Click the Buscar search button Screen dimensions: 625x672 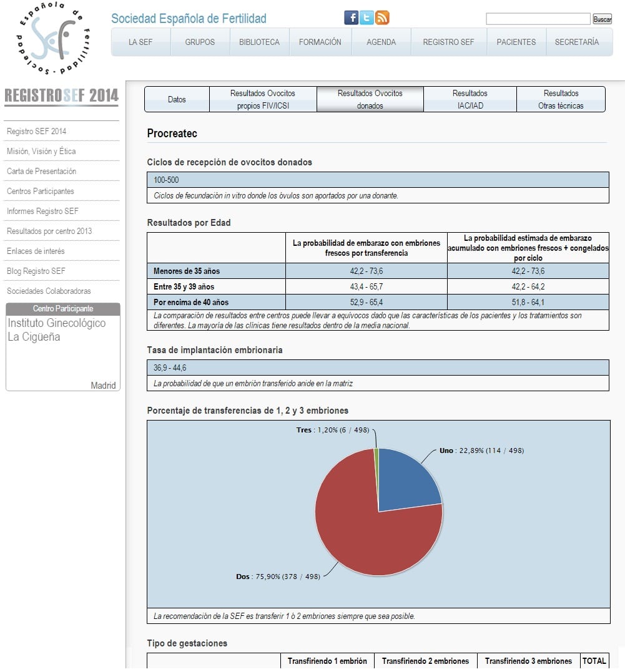pos(603,19)
